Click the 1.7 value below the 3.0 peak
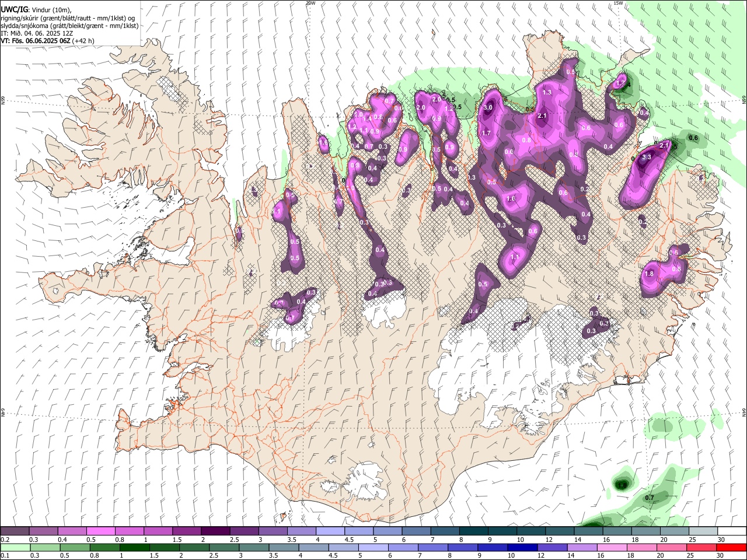Viewport: 747px width, 560px height. [486, 133]
